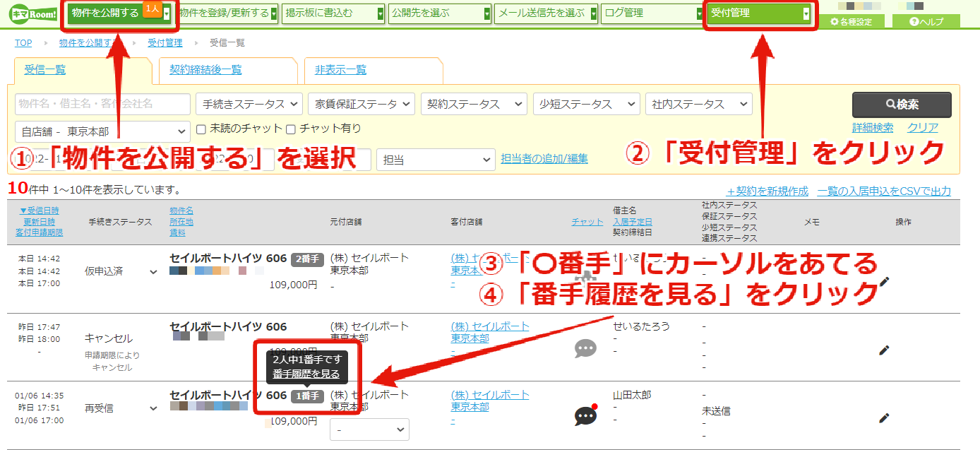Click 資料 column header link
The width and height of the screenshot is (980, 450).
pyautogui.click(x=178, y=232)
